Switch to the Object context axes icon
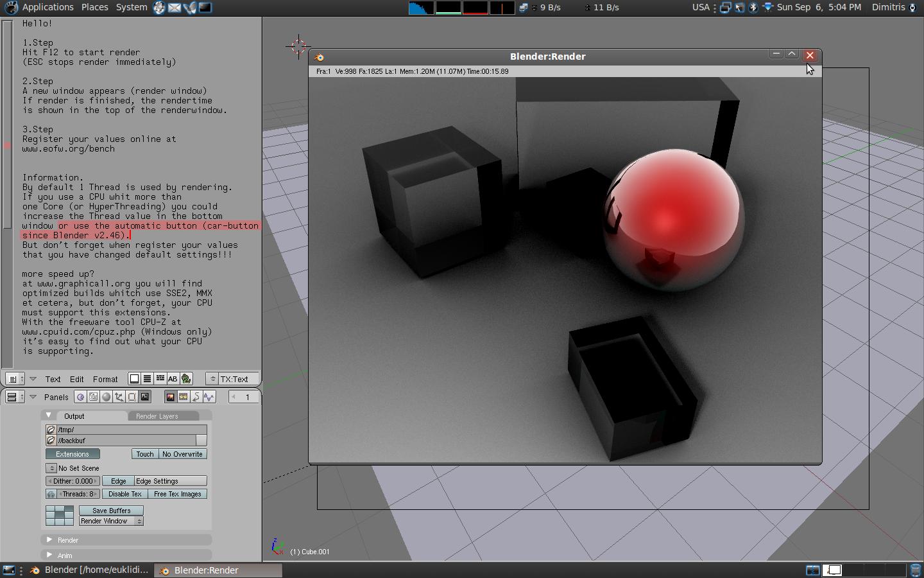Image resolution: width=924 pixels, height=578 pixels. pyautogui.click(x=119, y=397)
